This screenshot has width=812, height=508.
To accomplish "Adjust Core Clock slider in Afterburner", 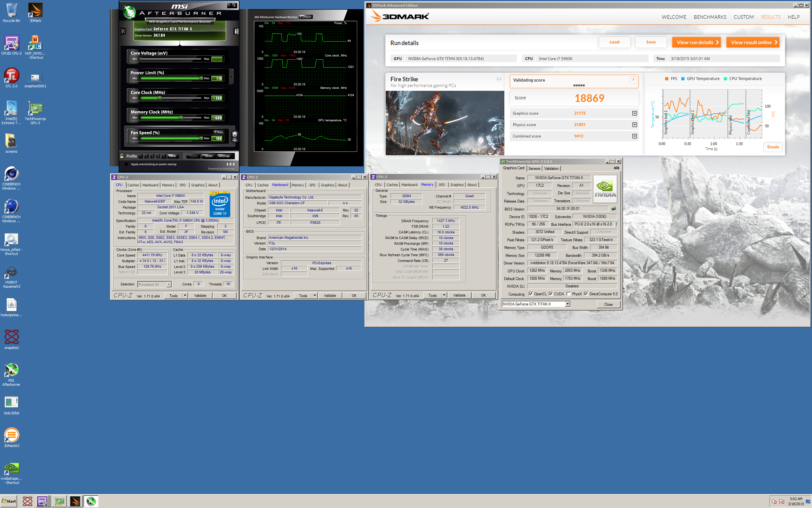I will click(160, 98).
